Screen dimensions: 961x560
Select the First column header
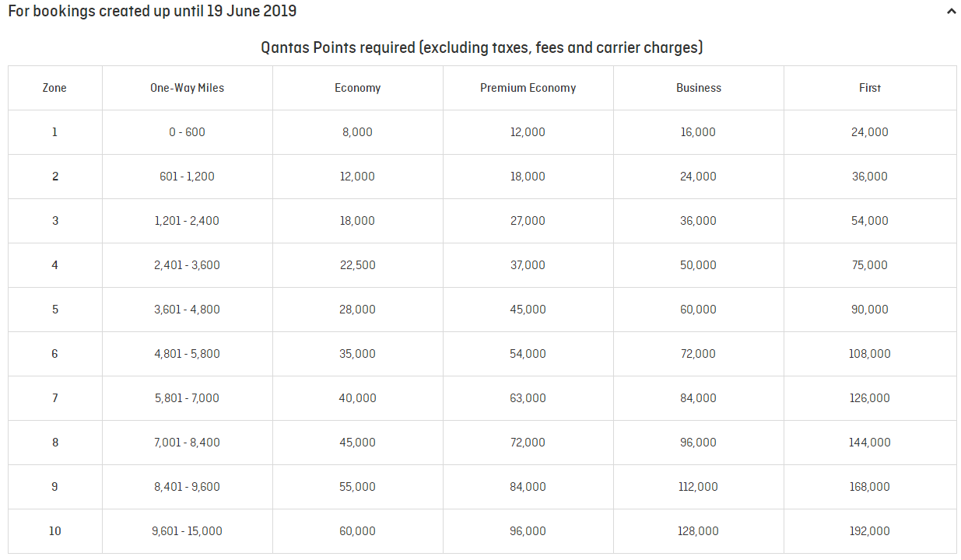pos(870,88)
